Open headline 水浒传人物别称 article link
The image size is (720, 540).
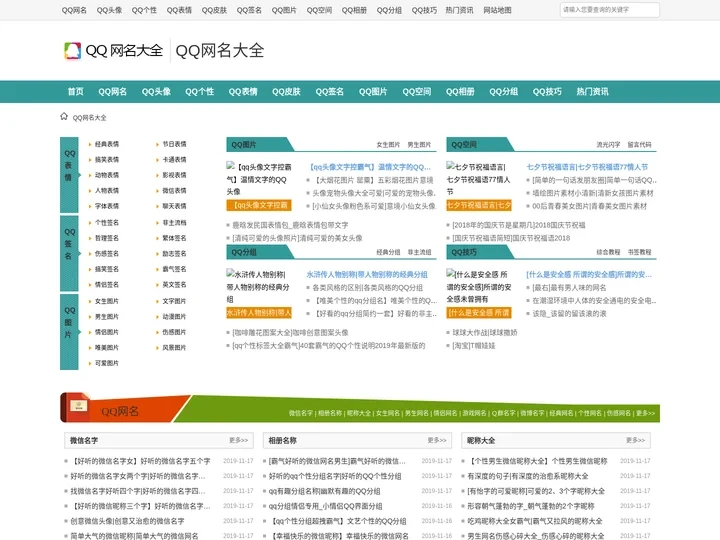(367, 275)
